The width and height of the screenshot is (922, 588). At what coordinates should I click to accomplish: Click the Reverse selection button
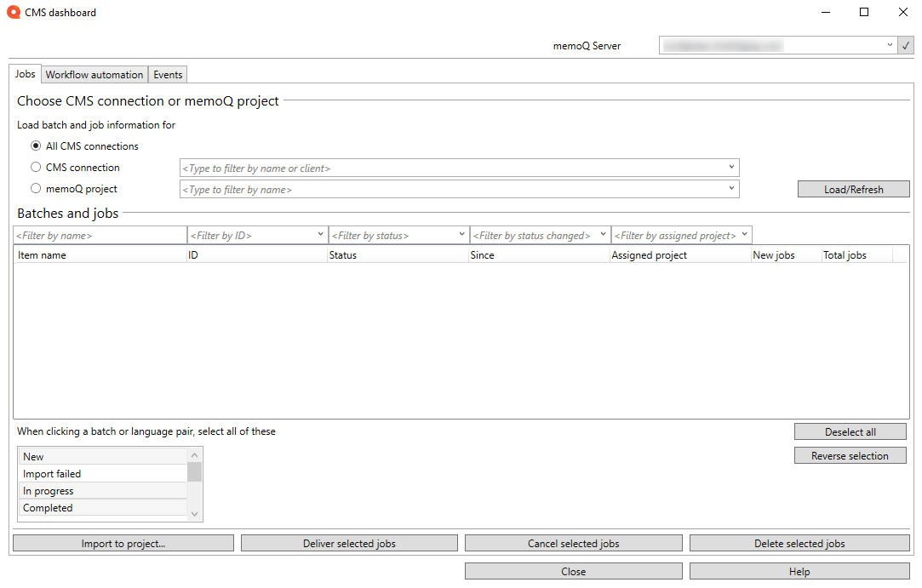[850, 455]
